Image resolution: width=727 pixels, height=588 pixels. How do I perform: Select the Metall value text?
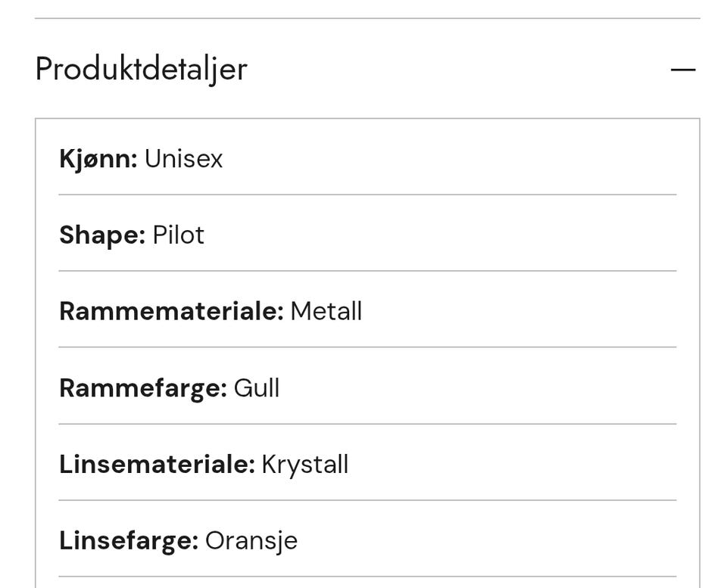coord(326,311)
